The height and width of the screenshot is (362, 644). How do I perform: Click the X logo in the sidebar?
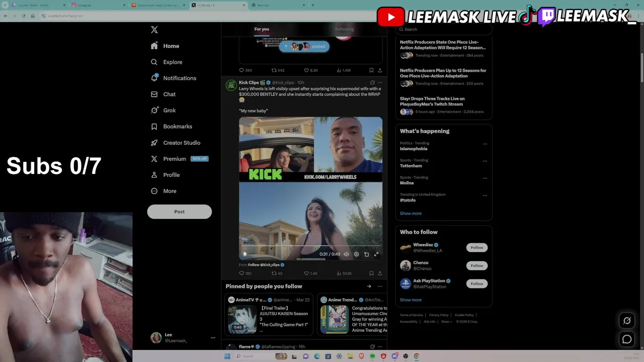(x=154, y=30)
